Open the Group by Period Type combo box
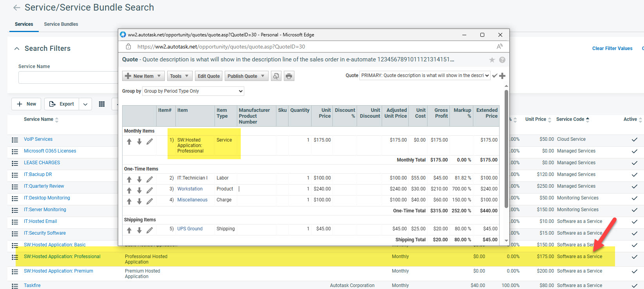Viewport: 644px width, 289px height. coord(193,91)
